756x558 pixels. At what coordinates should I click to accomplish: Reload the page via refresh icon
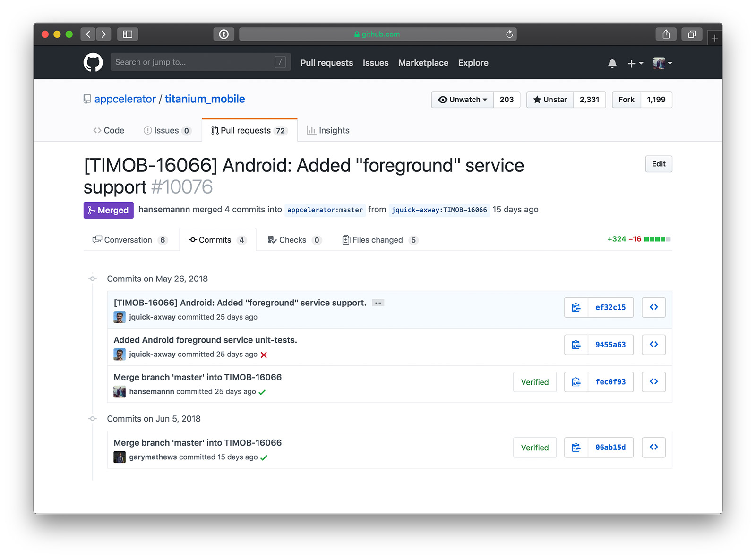[x=509, y=34]
